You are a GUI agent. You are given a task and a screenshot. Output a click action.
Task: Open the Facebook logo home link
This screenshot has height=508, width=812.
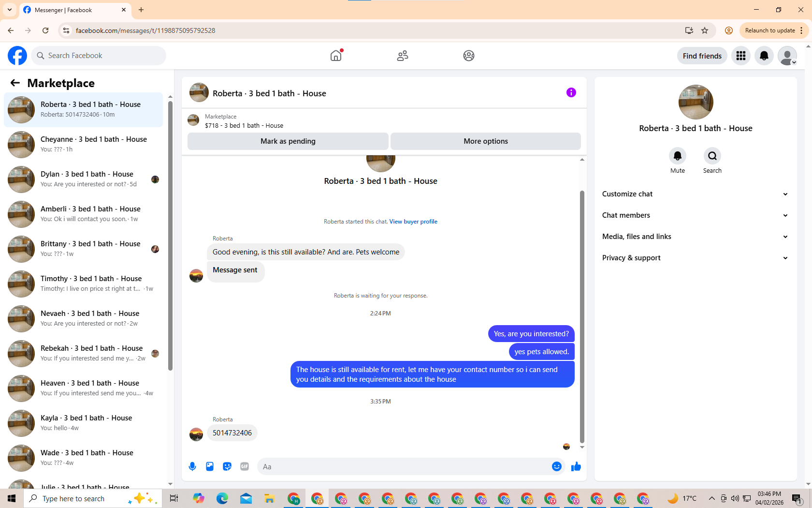17,56
